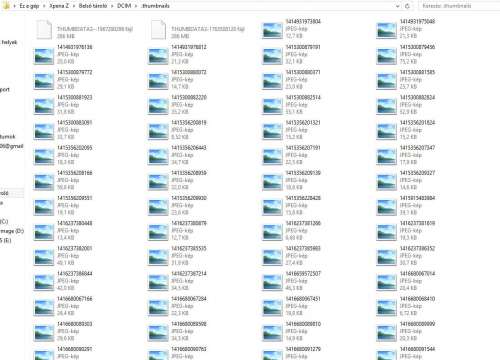This screenshot has width=500, height=360.
Task: Select file name 1416237380448
Action: pyautogui.click(x=75, y=223)
